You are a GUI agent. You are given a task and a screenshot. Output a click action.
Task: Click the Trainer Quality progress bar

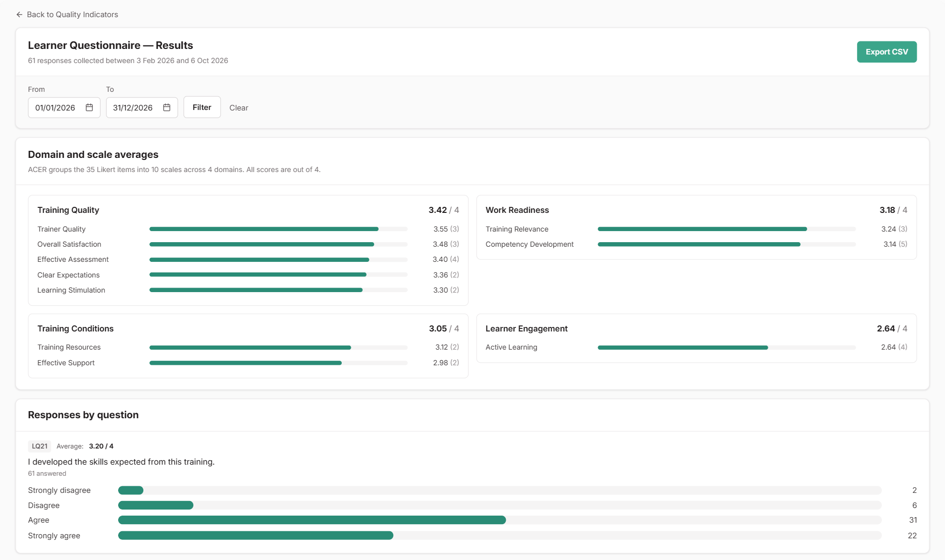pos(278,229)
